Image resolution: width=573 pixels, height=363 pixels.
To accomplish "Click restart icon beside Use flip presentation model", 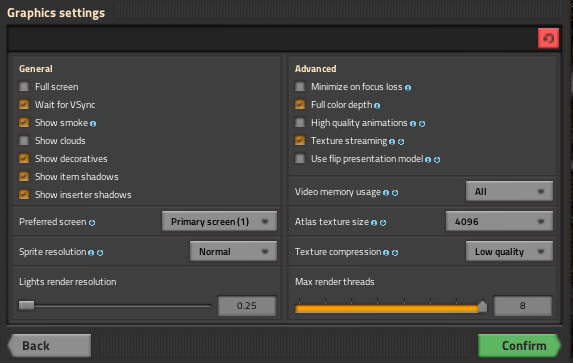I will (437, 160).
